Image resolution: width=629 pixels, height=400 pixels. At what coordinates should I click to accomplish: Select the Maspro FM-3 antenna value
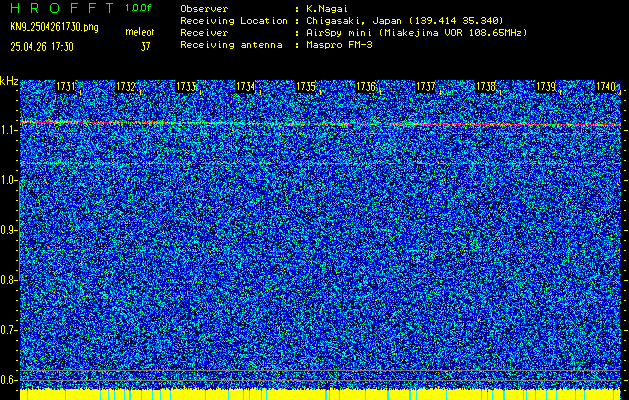[339, 45]
